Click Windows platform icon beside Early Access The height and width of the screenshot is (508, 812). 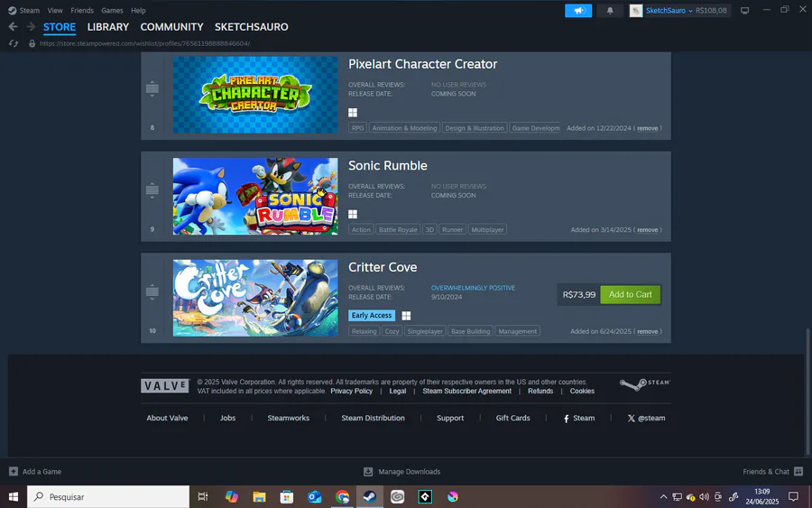pos(406,316)
